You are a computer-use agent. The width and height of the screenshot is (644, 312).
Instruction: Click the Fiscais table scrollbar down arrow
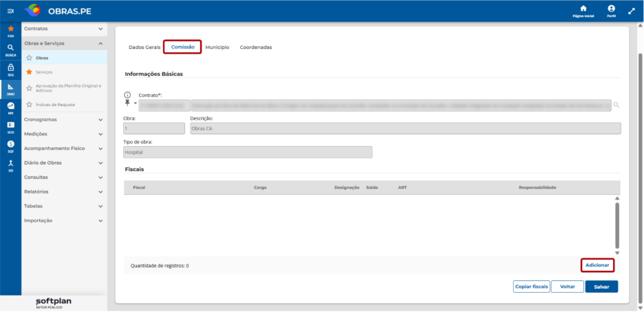pyautogui.click(x=617, y=253)
